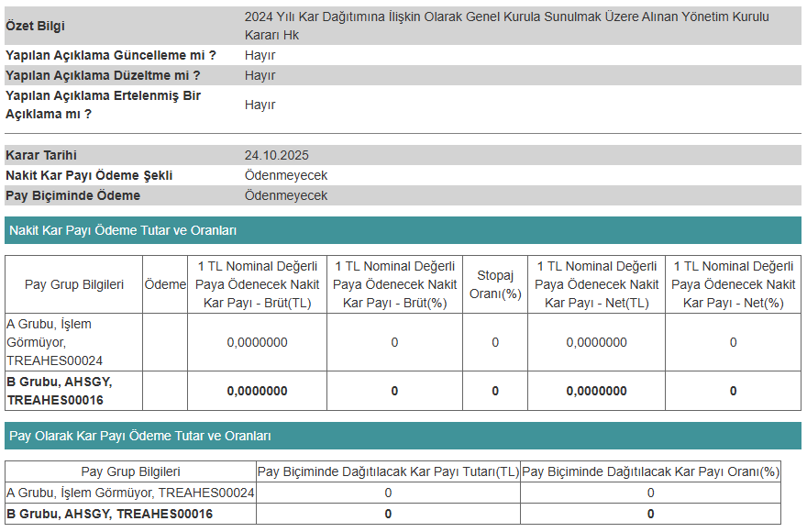The image size is (807, 532).
Task: Click the "Ödeme" column header
Action: coord(165,284)
